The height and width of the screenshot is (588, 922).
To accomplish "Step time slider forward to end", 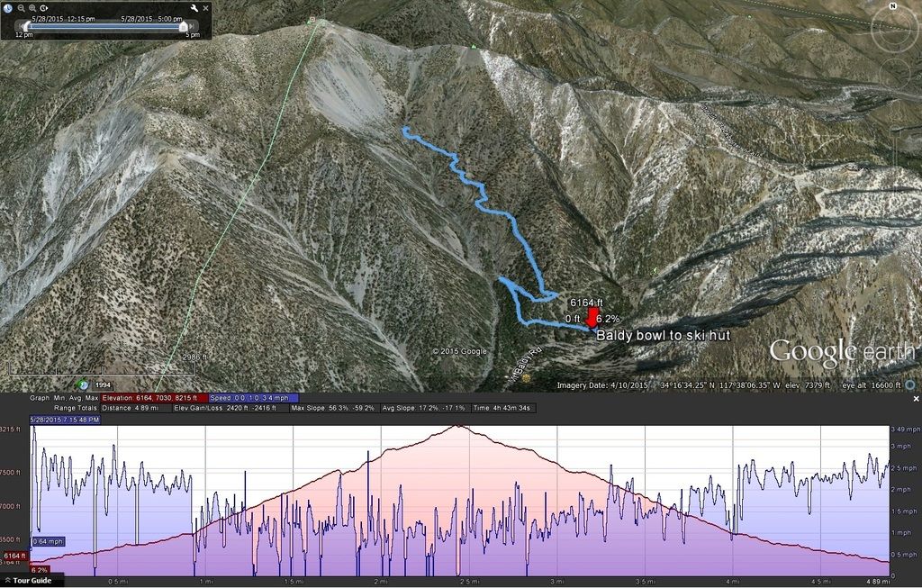I will click(x=192, y=26).
